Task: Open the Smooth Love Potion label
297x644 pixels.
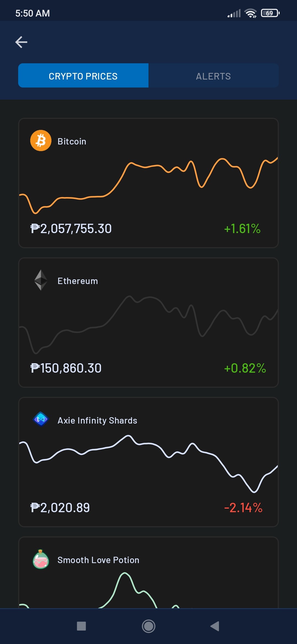Action: click(98, 560)
